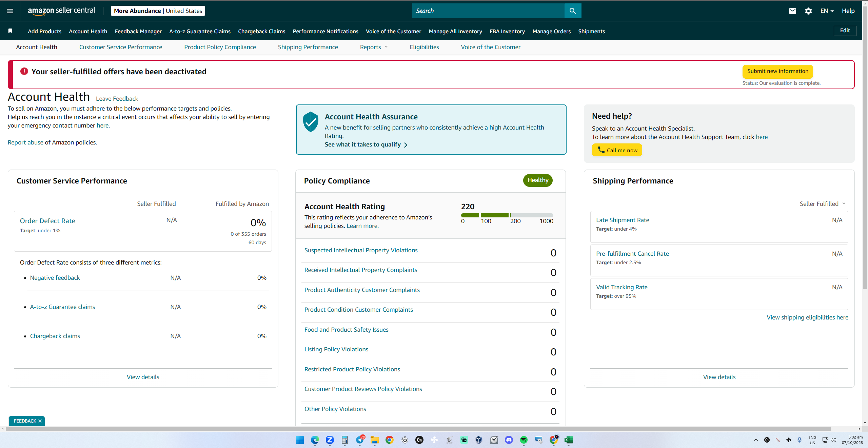Click the Call me now button
The width and height of the screenshot is (868, 448).
click(617, 150)
